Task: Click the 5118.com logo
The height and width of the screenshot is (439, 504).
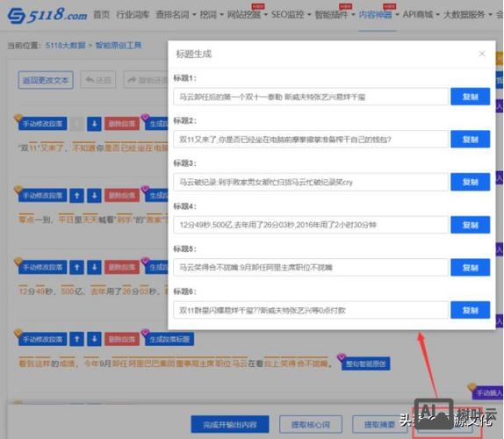Action: tap(47, 15)
